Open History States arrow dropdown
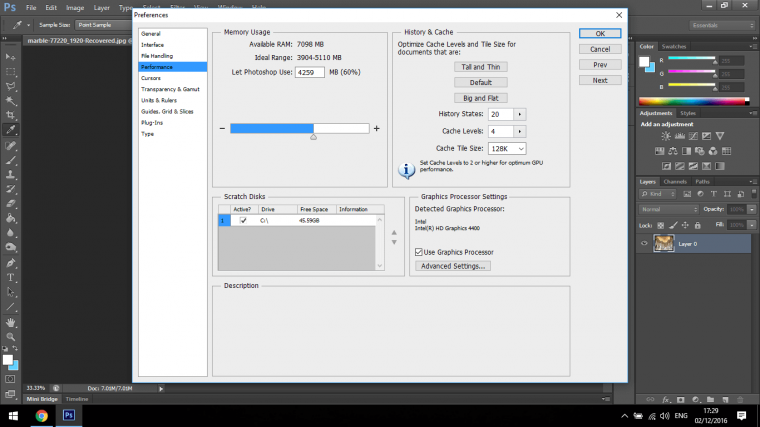760x427 pixels. [520, 114]
